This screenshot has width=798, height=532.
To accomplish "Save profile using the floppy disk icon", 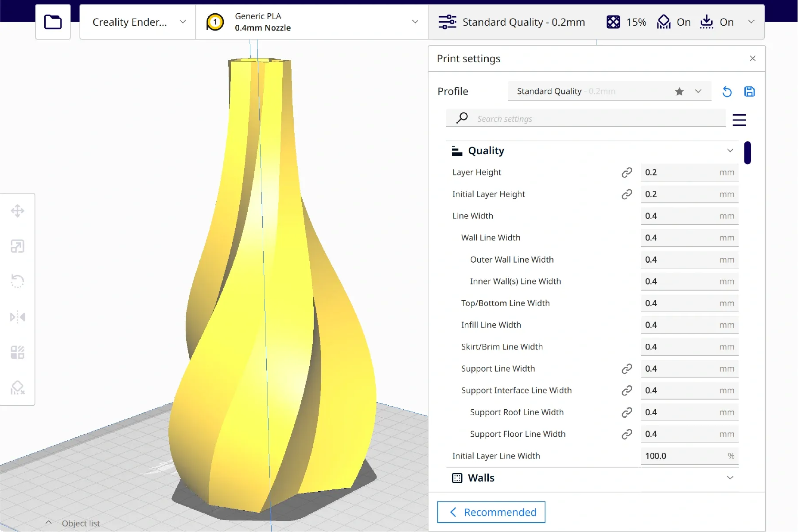I will 749,92.
